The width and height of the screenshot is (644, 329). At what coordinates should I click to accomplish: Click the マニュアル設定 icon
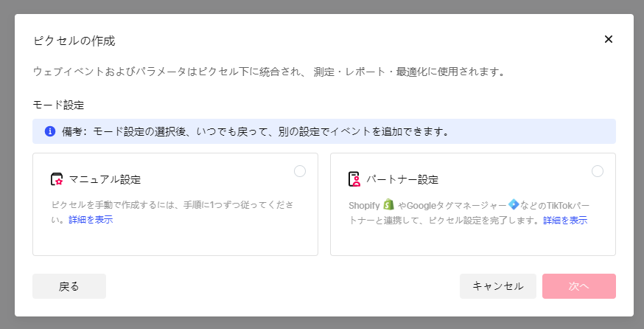(x=57, y=179)
